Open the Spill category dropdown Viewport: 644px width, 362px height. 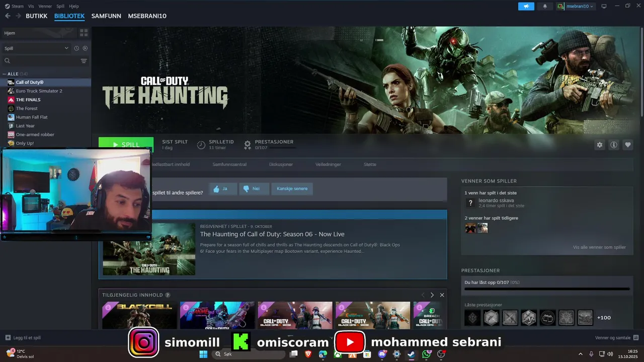coord(36,48)
